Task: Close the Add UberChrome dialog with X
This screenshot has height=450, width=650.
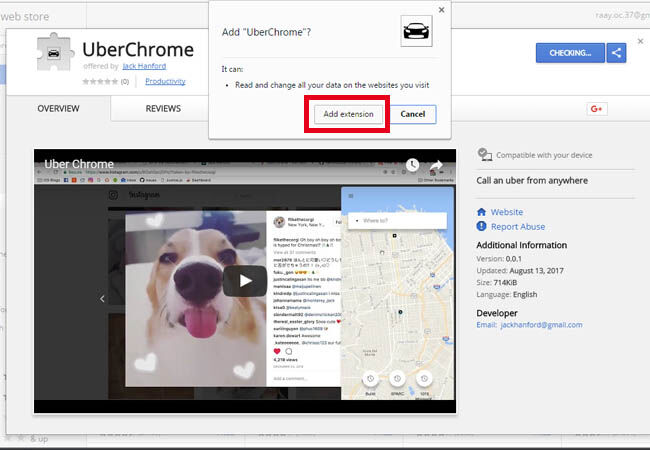Action: [x=441, y=10]
